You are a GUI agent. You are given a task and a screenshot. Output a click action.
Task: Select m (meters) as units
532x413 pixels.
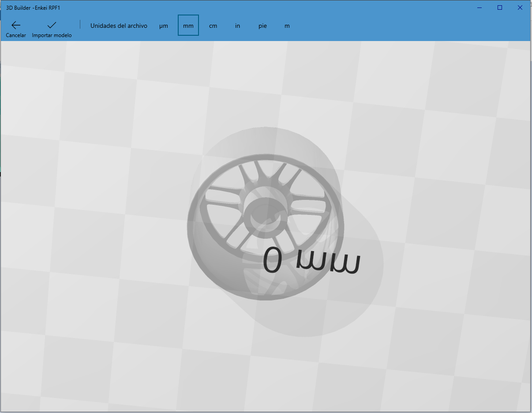pos(287,26)
